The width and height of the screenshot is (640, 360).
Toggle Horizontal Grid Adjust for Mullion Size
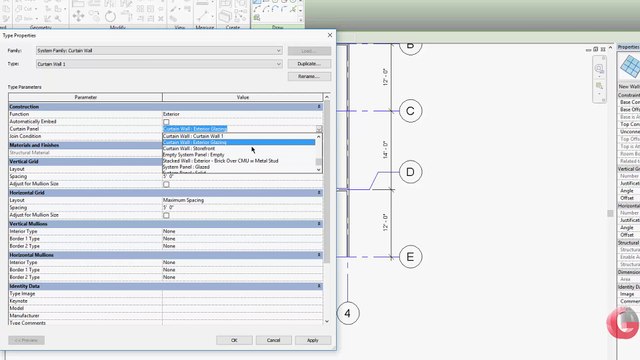[166, 215]
